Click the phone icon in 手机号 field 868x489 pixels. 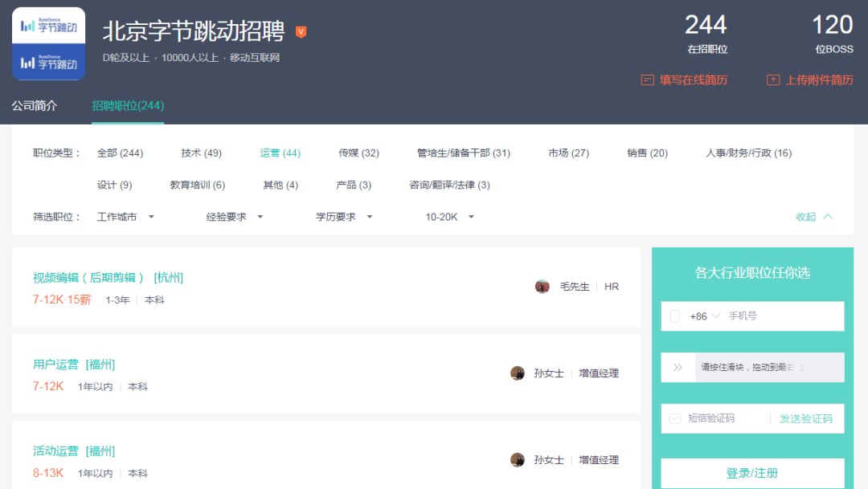tap(675, 316)
